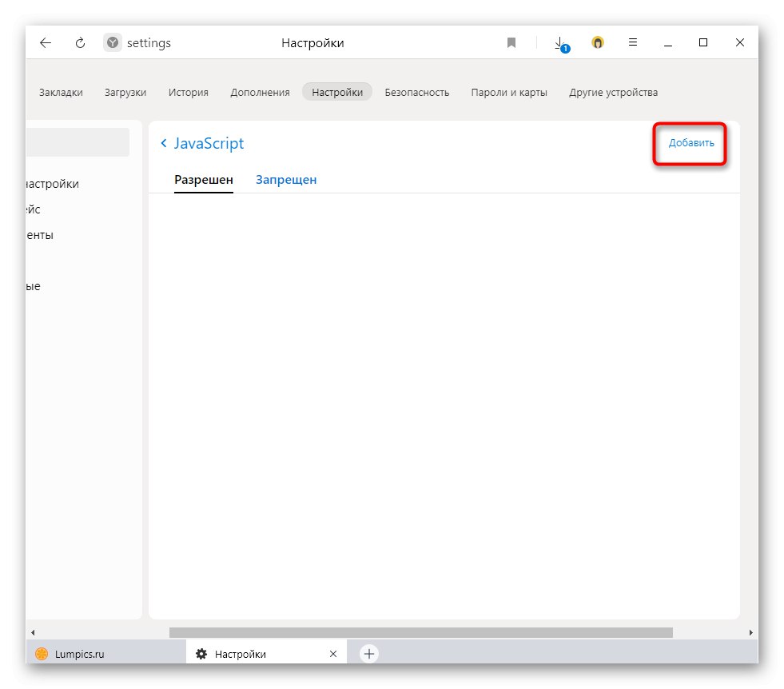Open a new tab with the plus button

pyautogui.click(x=369, y=654)
